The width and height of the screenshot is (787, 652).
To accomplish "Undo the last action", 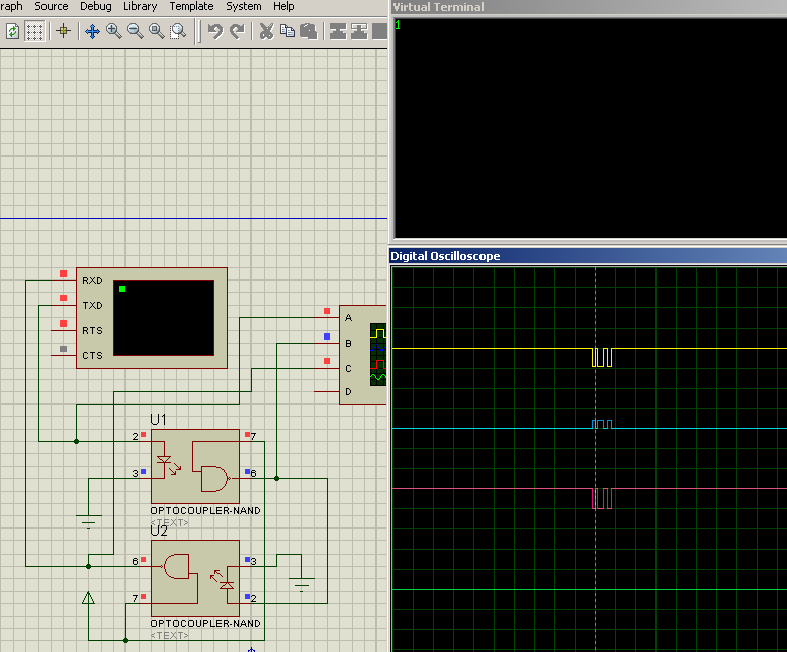I will pyautogui.click(x=215, y=31).
